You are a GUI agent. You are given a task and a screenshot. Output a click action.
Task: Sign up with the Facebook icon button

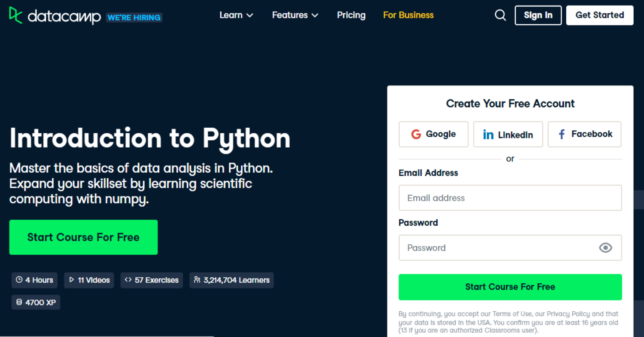(584, 134)
